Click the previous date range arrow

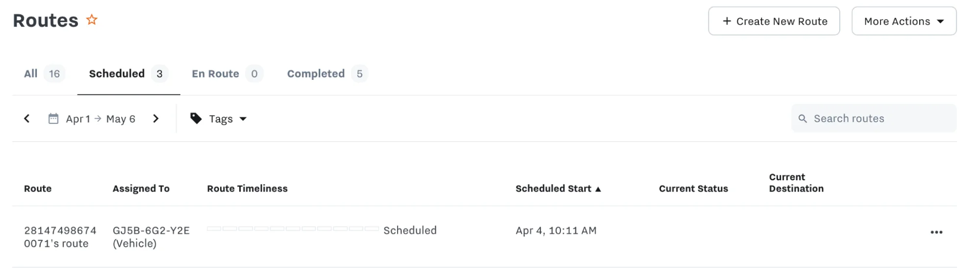27,119
